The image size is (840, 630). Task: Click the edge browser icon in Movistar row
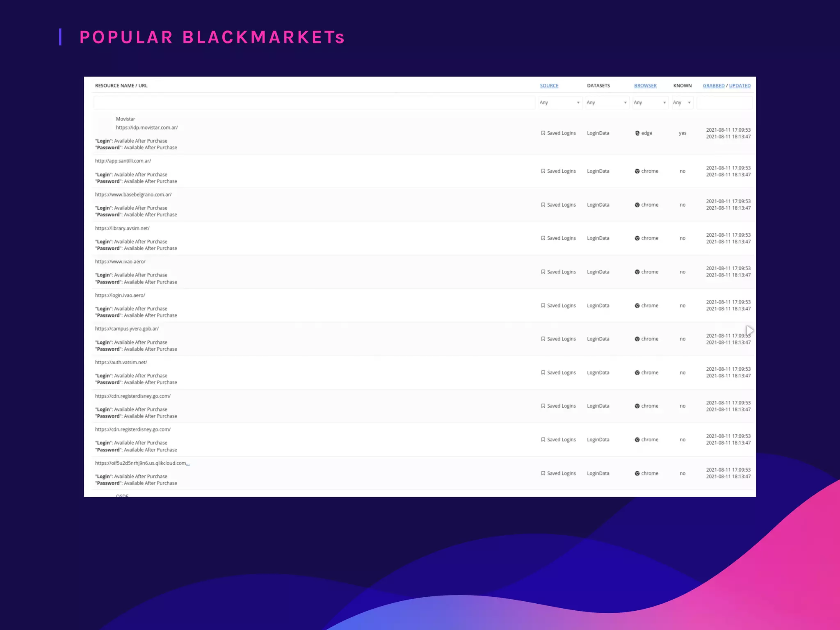(637, 133)
